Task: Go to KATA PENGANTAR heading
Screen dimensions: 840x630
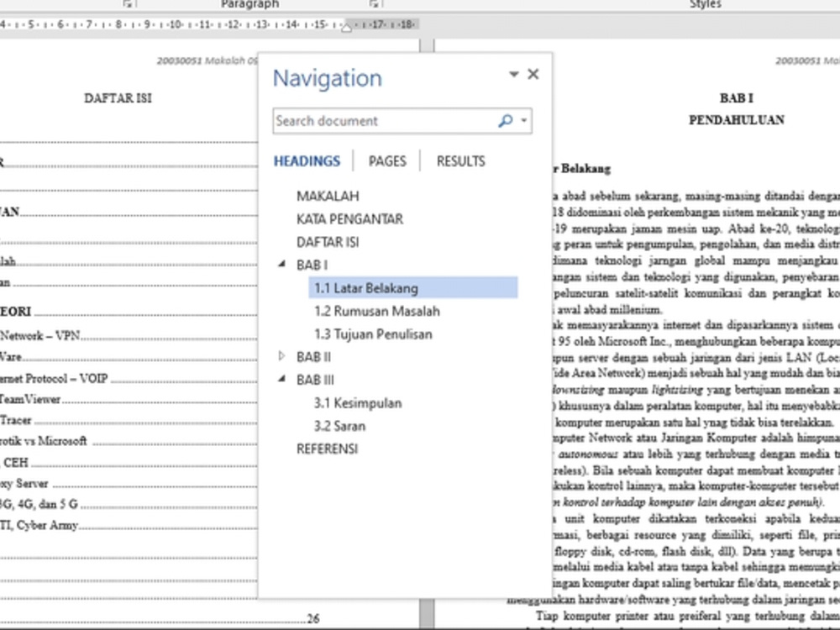Action: (x=349, y=219)
